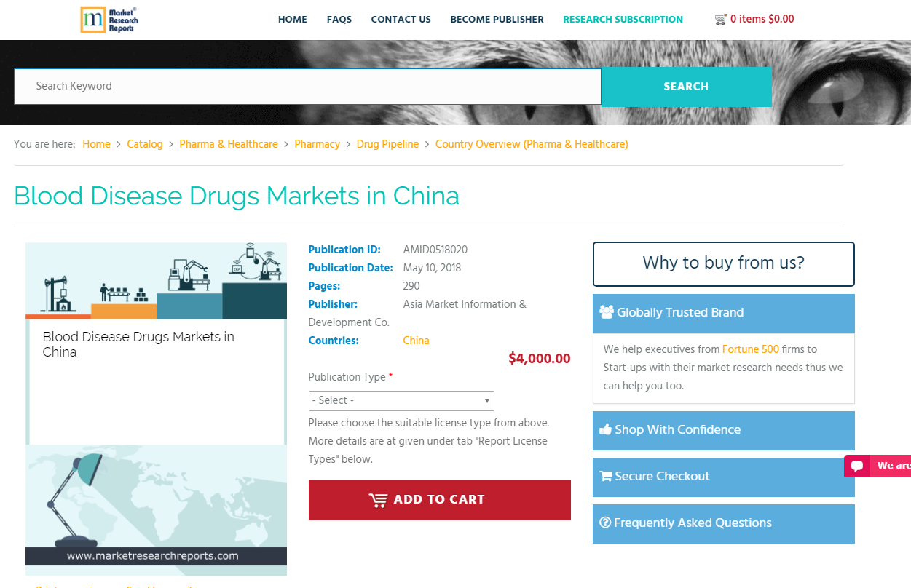Screen dimensions: 911x588
Task: Click the page title Blood Disease Drugs Markets in China
Action: tap(237, 196)
